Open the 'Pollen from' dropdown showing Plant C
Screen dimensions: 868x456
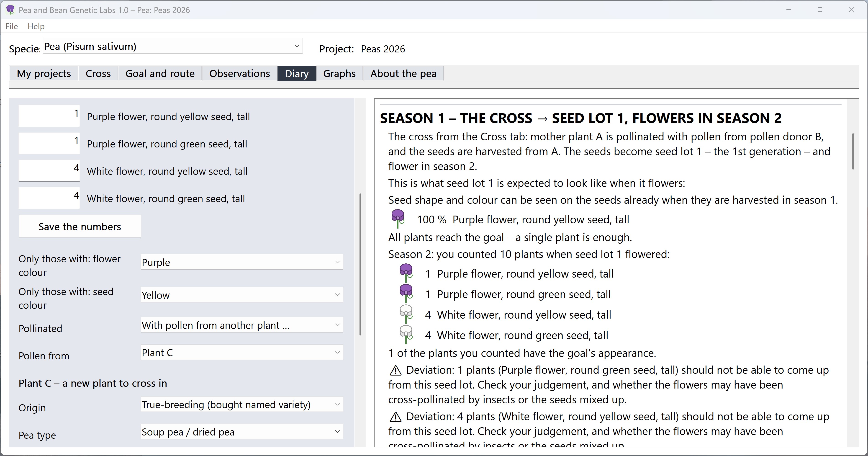[241, 353]
